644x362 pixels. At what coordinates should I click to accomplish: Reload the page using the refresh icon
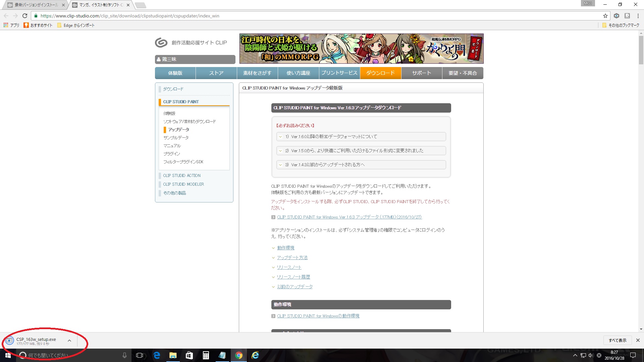click(x=25, y=16)
